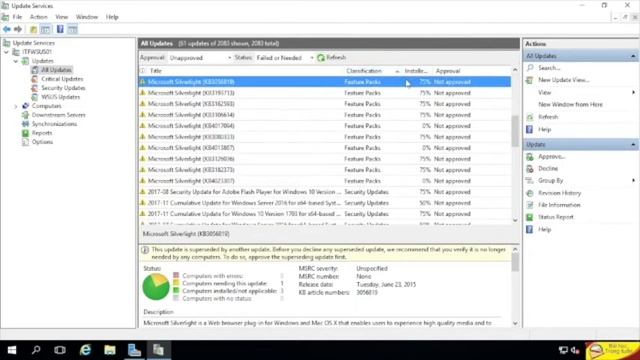Click the network icon in system tray
Image resolution: width=640 pixels, height=360 pixels.
pos(563,350)
